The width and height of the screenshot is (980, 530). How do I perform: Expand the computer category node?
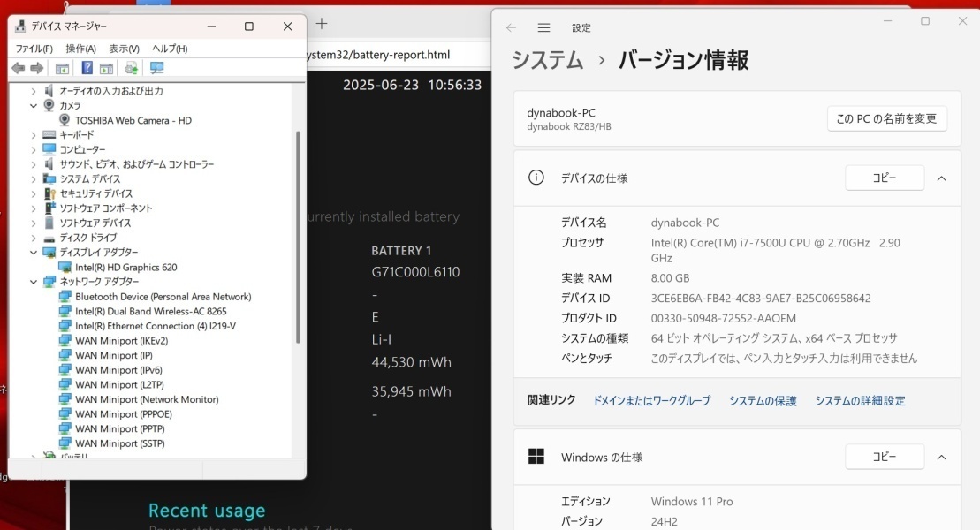tap(34, 149)
